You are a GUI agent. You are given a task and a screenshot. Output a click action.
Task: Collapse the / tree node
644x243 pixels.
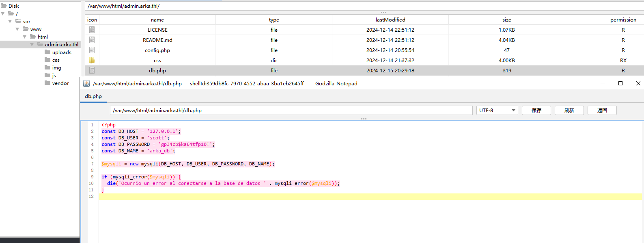(3, 13)
